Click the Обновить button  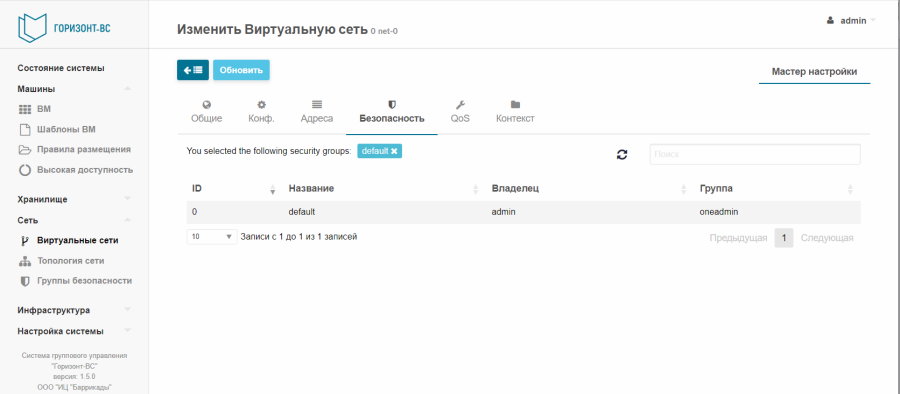click(241, 70)
